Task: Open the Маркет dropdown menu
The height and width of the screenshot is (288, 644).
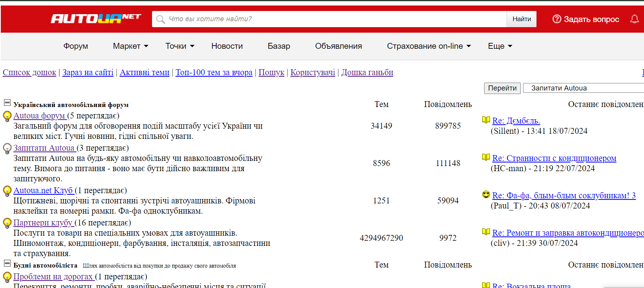Action: (130, 46)
